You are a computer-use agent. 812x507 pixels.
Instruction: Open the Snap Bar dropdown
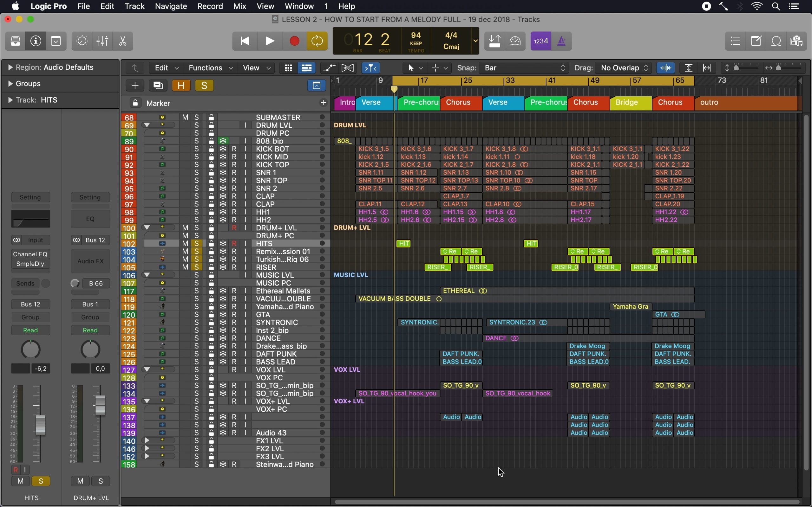coord(524,68)
